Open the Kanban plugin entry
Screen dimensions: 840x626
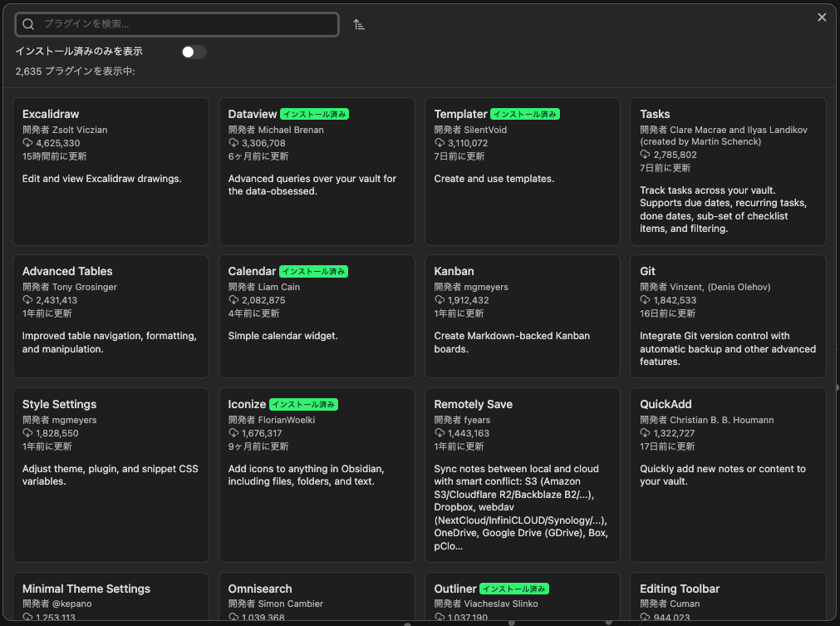[x=522, y=316]
